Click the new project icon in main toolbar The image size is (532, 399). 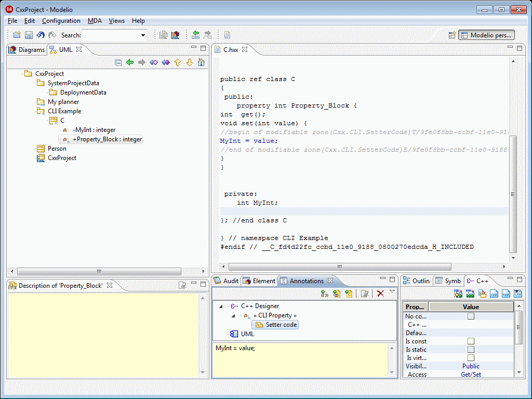(x=17, y=35)
